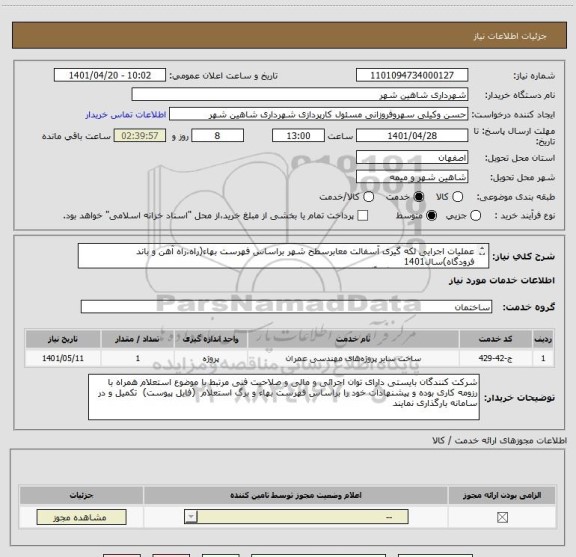Click the اعلام وضعیت مجوز توسط تامین کننده header
The image size is (576, 557).
(296, 495)
